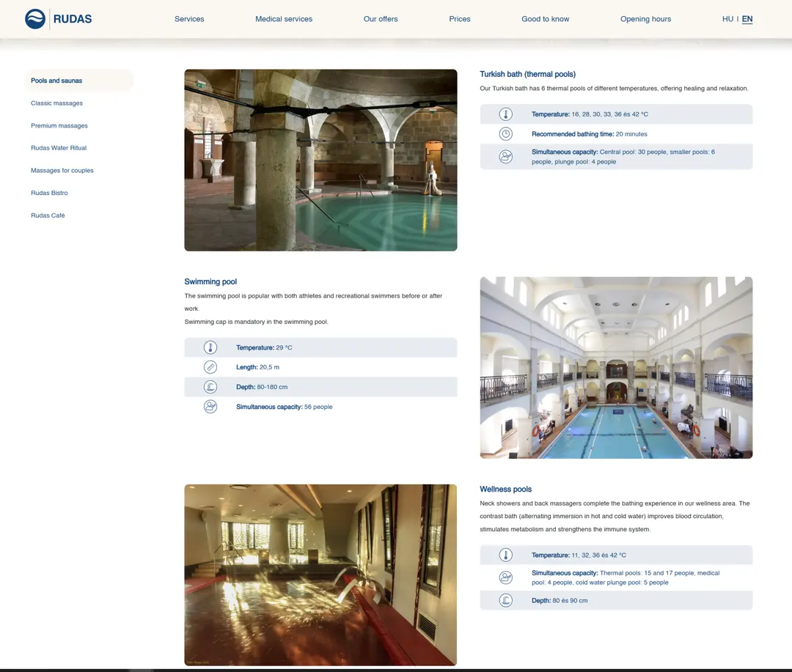Click the thermometer icon beside Temperature: 29 °C
792x672 pixels.
(210, 347)
